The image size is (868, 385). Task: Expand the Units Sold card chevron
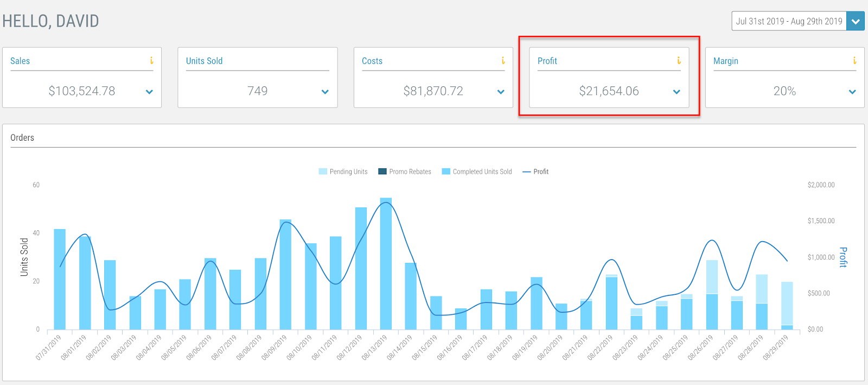pyautogui.click(x=325, y=92)
